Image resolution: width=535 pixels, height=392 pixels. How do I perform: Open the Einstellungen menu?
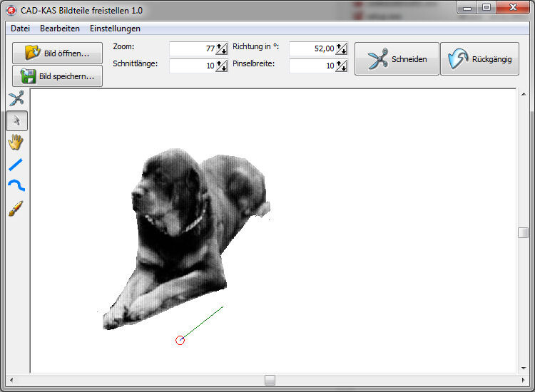[115, 29]
